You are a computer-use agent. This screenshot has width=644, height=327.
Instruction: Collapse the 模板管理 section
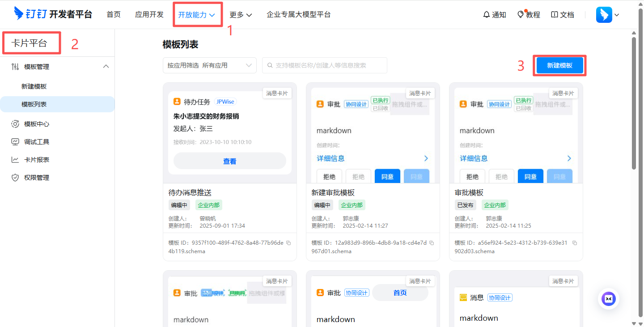coord(106,67)
